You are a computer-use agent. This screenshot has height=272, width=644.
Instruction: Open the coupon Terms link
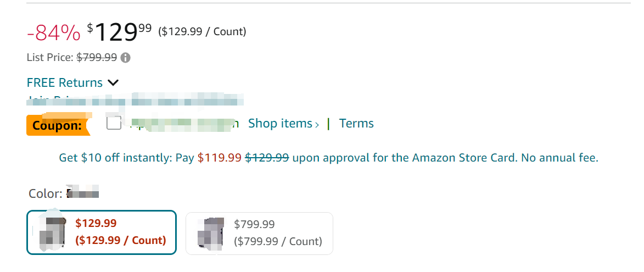tap(356, 124)
